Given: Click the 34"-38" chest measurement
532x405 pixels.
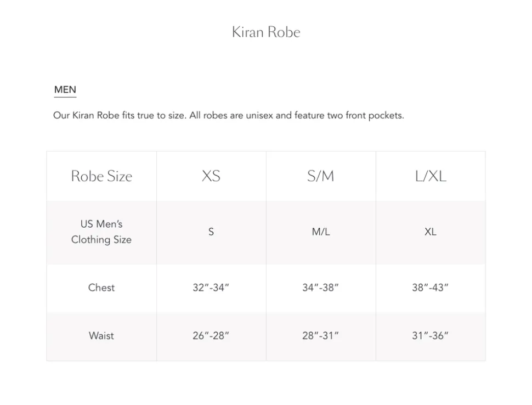Looking at the screenshot, I should 321,288.
